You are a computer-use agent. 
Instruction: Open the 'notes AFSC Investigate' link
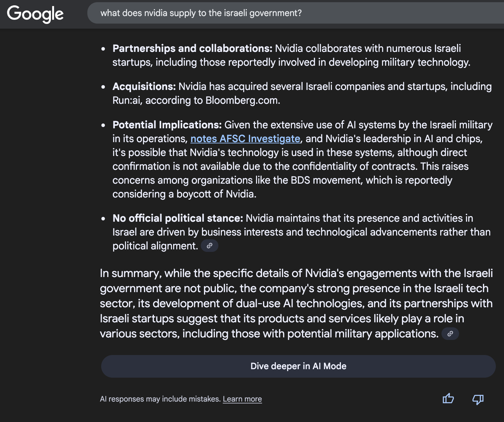245,139
